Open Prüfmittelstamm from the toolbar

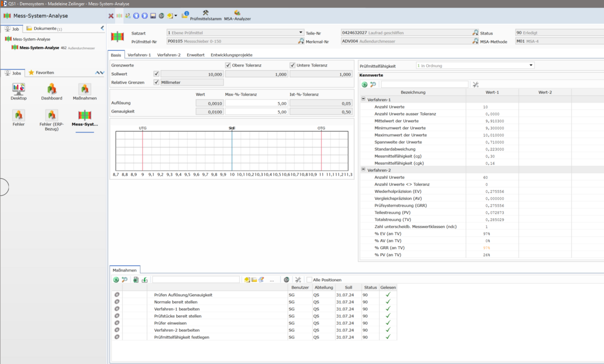(x=205, y=15)
